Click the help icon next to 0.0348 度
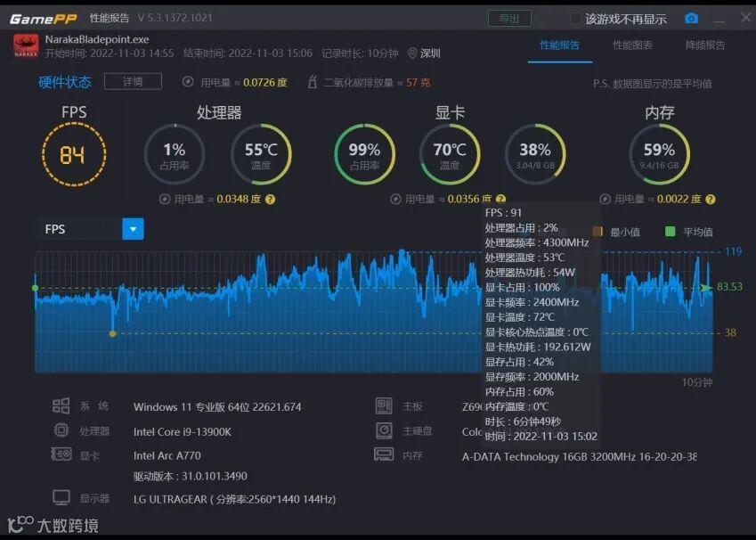 click(x=271, y=200)
